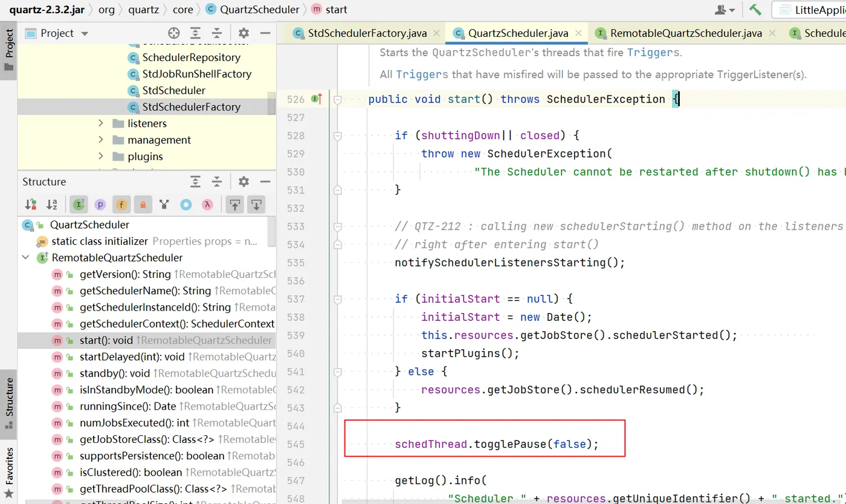Toggle show inherited members
Image resolution: width=846 pixels, height=504 pixels.
[164, 205]
